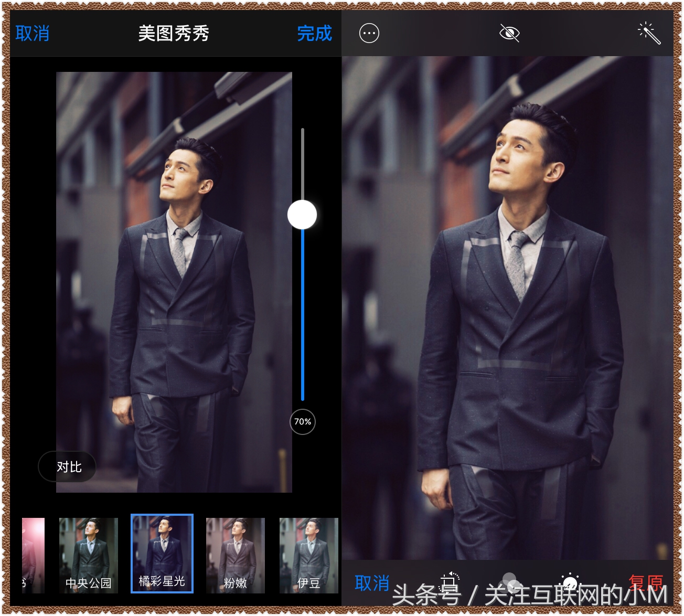Choose the 伊豆 filter thumbnail

tap(308, 555)
